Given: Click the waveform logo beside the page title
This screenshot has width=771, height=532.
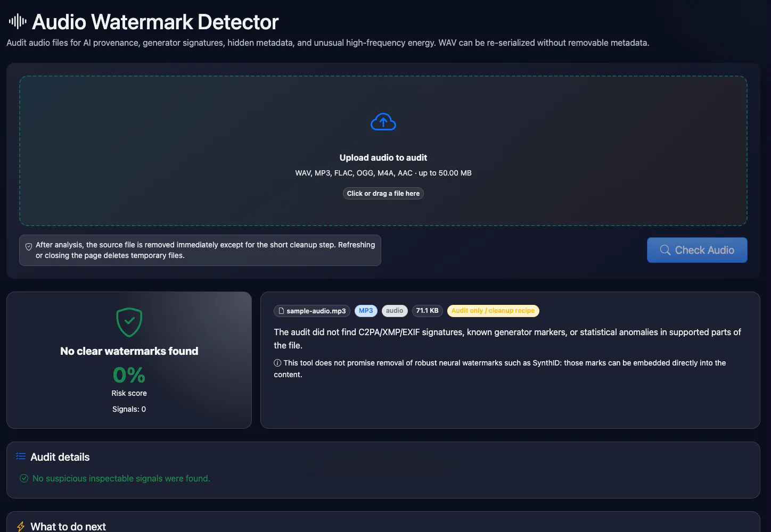Looking at the screenshot, I should pyautogui.click(x=18, y=21).
